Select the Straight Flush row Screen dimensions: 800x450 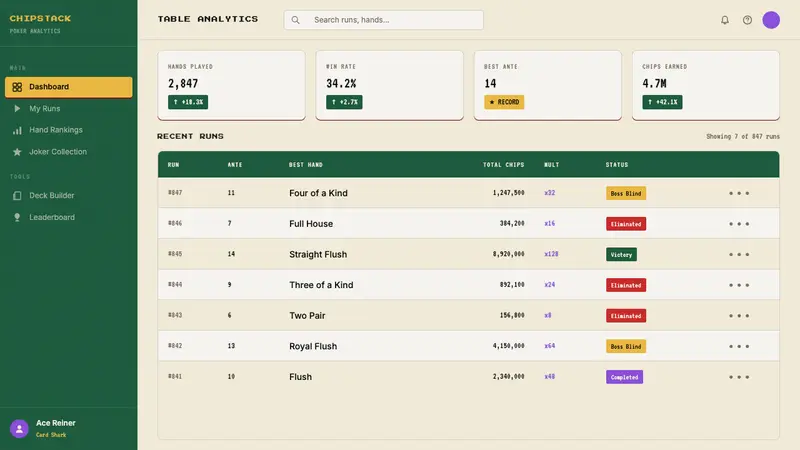tap(468, 255)
